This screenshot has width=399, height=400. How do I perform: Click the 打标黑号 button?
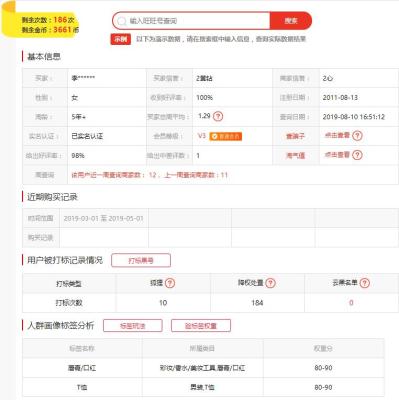(x=141, y=260)
